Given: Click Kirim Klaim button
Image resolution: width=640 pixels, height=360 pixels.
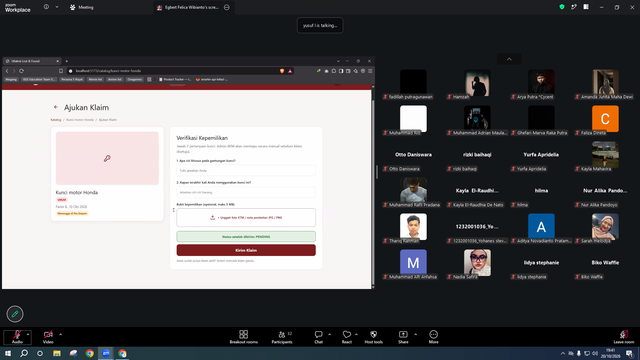Looking at the screenshot, I should pos(246,250).
